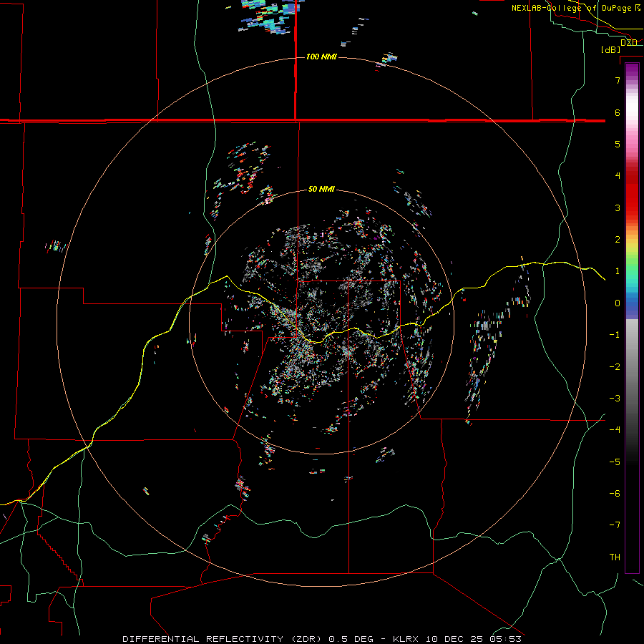Image resolution: width=644 pixels, height=644 pixels.
Task: Click the "100 NMI" range ring label
Action: tap(321, 57)
